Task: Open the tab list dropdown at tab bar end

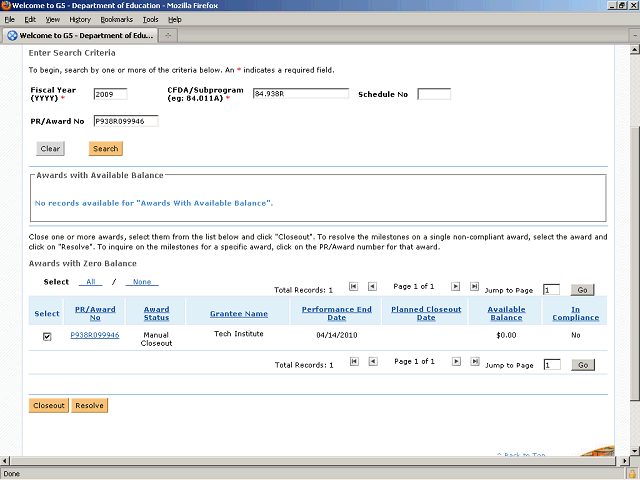Action: coord(635,36)
